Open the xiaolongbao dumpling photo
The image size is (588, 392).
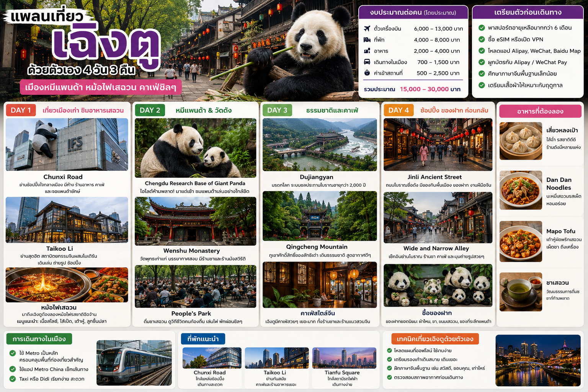point(521,141)
